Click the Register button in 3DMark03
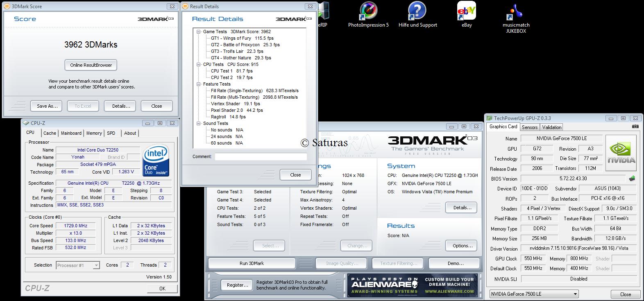The height and width of the screenshot is (301, 644). (x=237, y=285)
